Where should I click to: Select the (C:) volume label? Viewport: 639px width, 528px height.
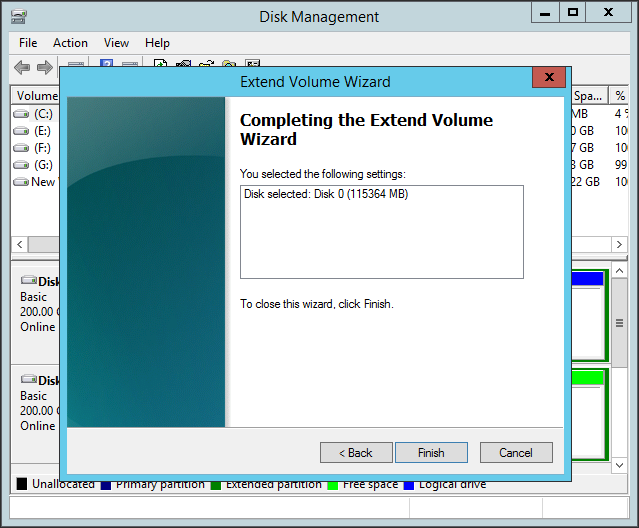tap(44, 114)
